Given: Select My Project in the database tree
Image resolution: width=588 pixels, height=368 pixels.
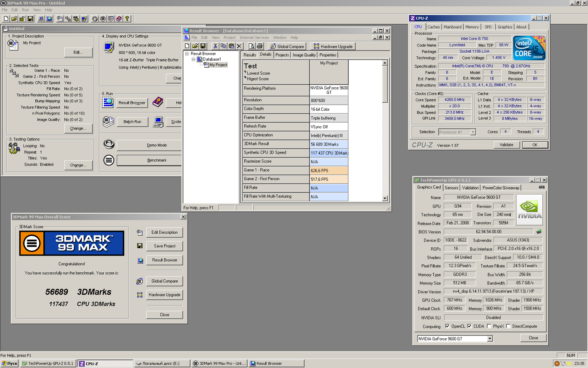Looking at the screenshot, I should point(218,65).
